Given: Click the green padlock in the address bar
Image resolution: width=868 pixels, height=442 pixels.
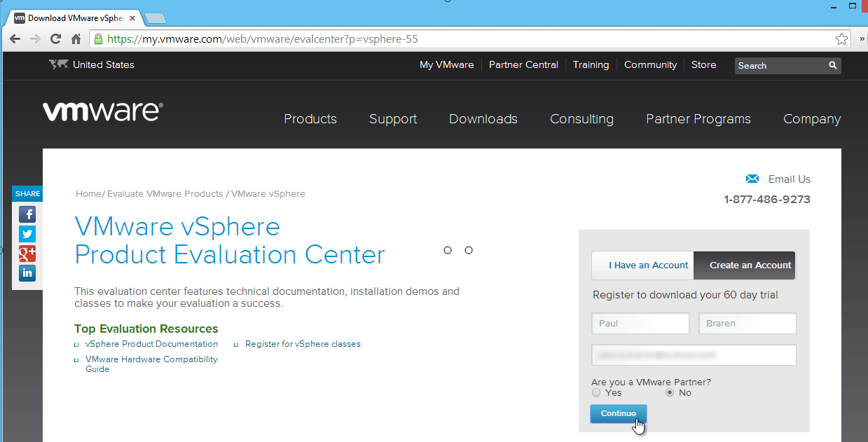Looking at the screenshot, I should tap(99, 39).
